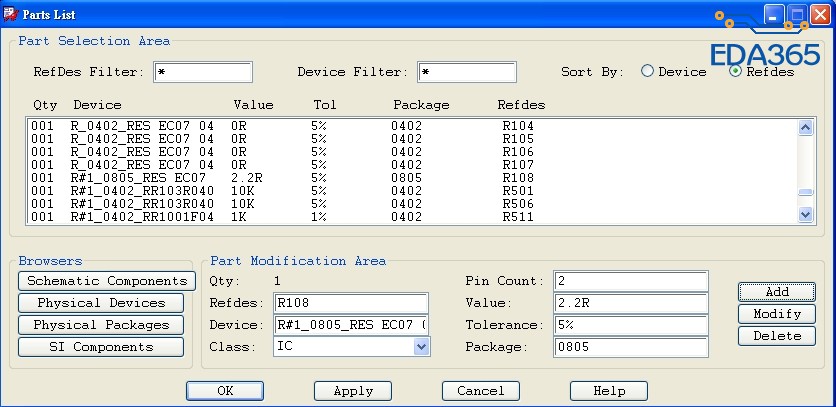Click the parts list scrollbar thumb
This screenshot has height=407, width=836.
coord(805,193)
